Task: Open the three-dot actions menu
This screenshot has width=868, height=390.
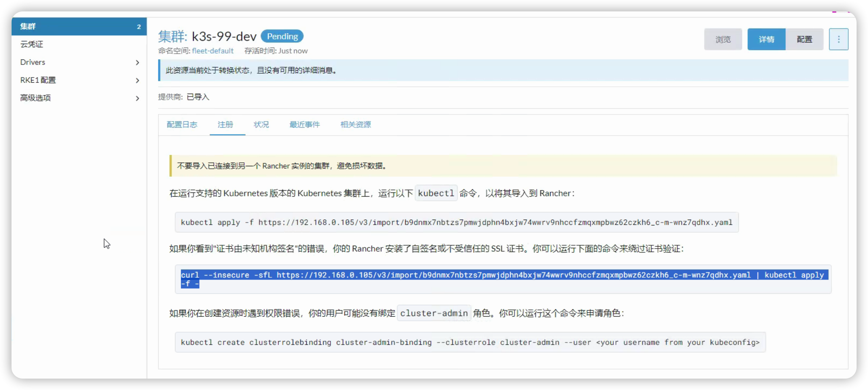Action: coord(838,40)
